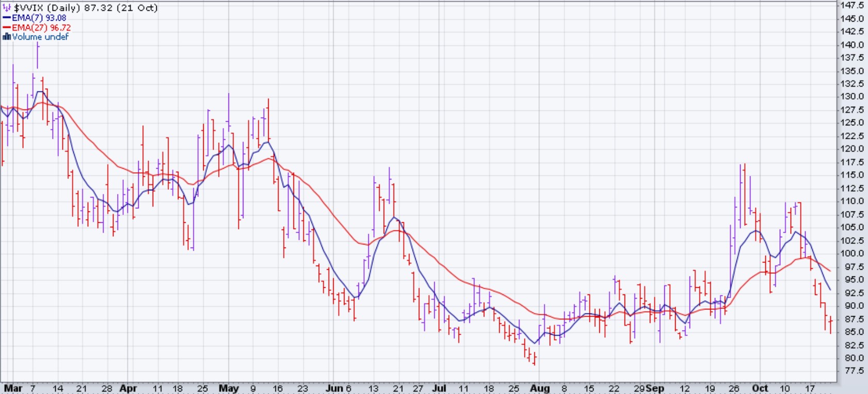This screenshot has height=394, width=868.
Task: Click the Oct label on the time axis
Action: coord(760,388)
